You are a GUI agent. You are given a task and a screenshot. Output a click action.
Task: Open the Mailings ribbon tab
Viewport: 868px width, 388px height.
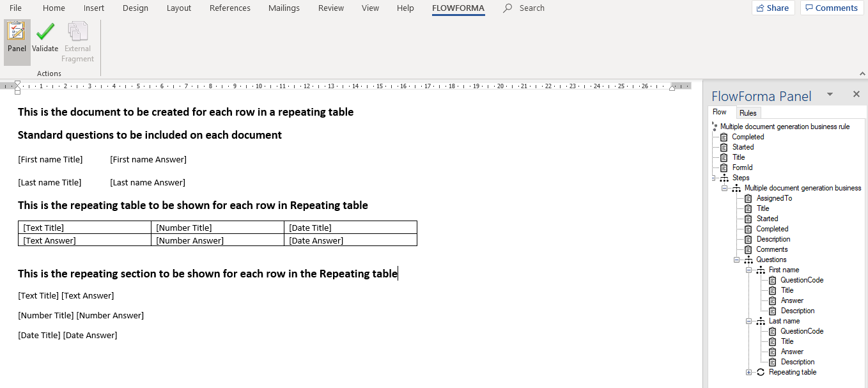tap(284, 8)
